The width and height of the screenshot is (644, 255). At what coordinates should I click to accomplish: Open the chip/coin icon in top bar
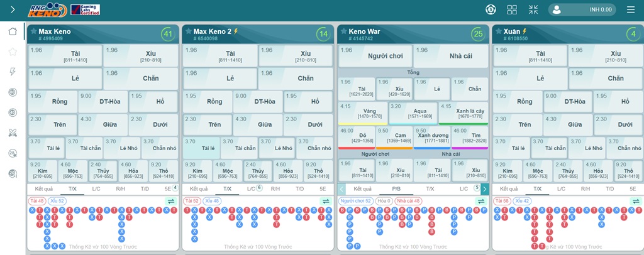(x=491, y=9)
